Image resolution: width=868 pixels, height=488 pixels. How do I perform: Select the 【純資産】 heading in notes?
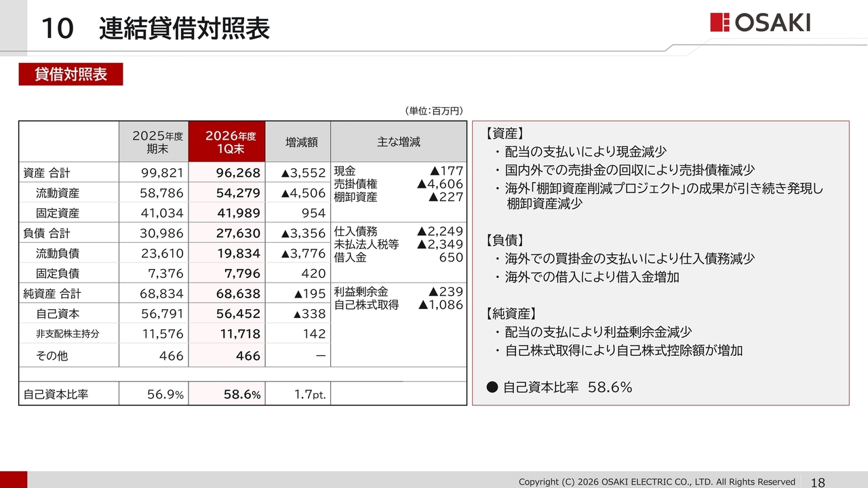512,313
